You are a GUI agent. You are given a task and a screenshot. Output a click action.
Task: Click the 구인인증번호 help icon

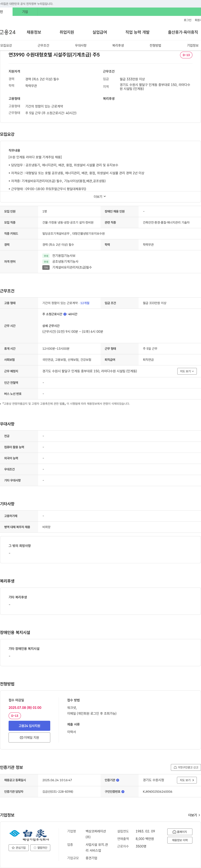click(123, 791)
